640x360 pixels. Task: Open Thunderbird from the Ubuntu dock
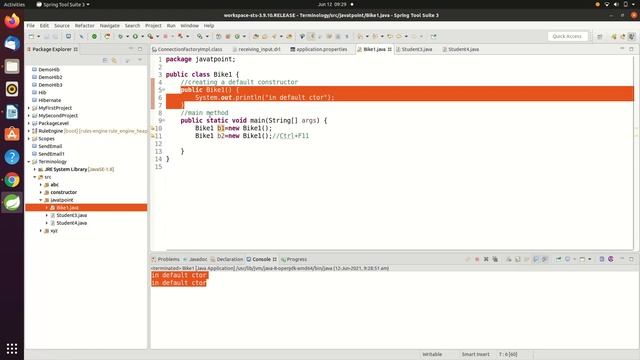point(12,43)
